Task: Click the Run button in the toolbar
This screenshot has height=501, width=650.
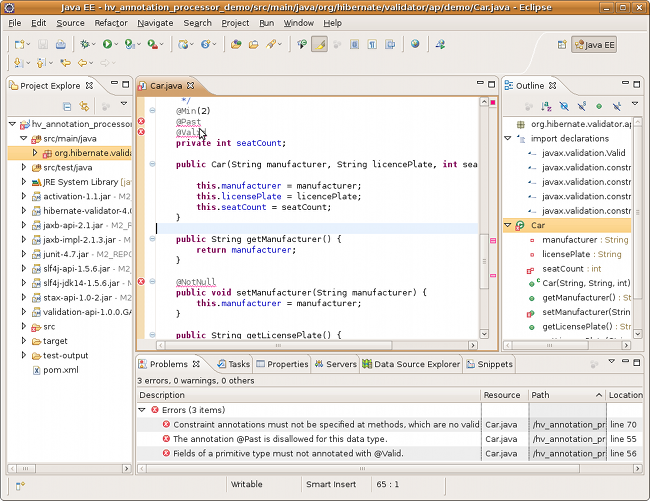Action: 107,44
